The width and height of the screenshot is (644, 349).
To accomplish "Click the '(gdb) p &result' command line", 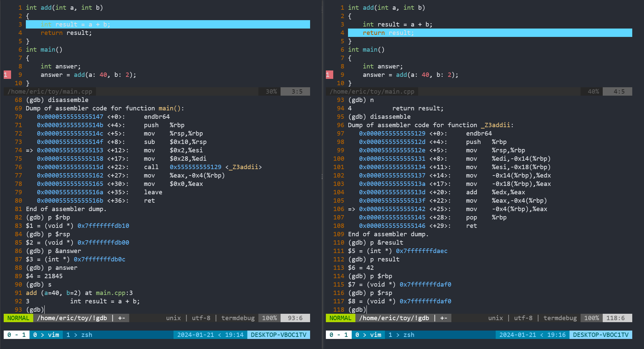I will (376, 243).
